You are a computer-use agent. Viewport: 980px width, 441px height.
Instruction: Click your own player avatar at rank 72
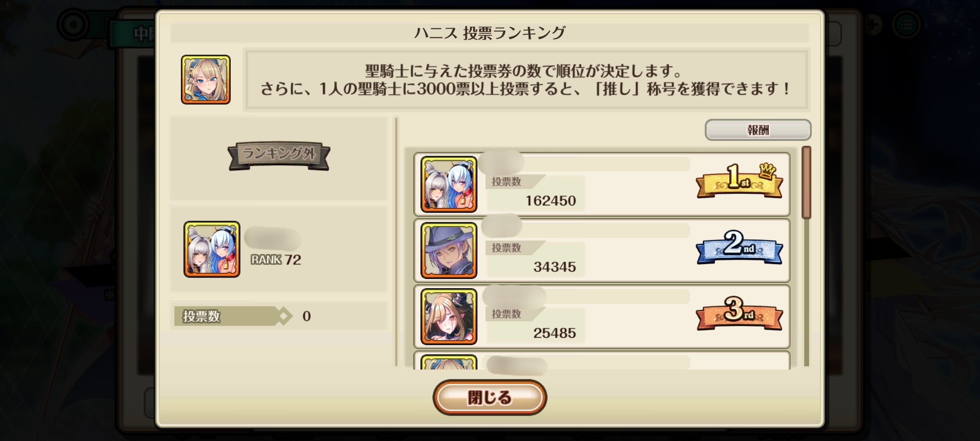tap(212, 249)
